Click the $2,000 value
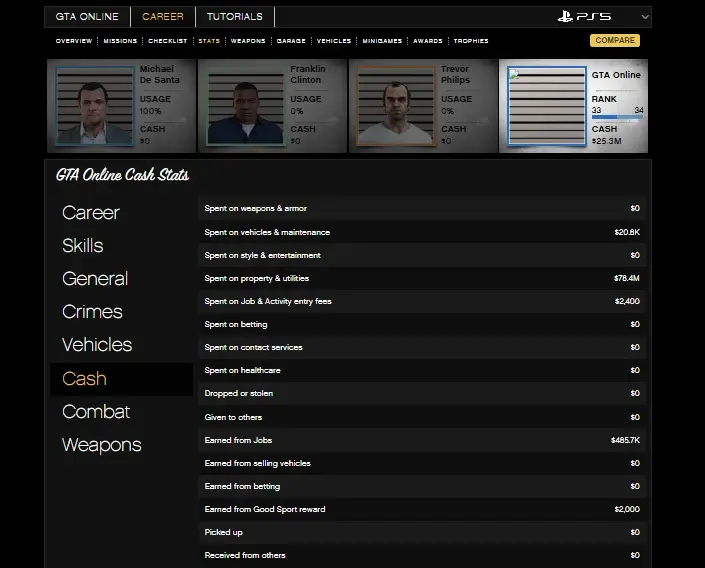This screenshot has height=568, width=705. pos(627,509)
